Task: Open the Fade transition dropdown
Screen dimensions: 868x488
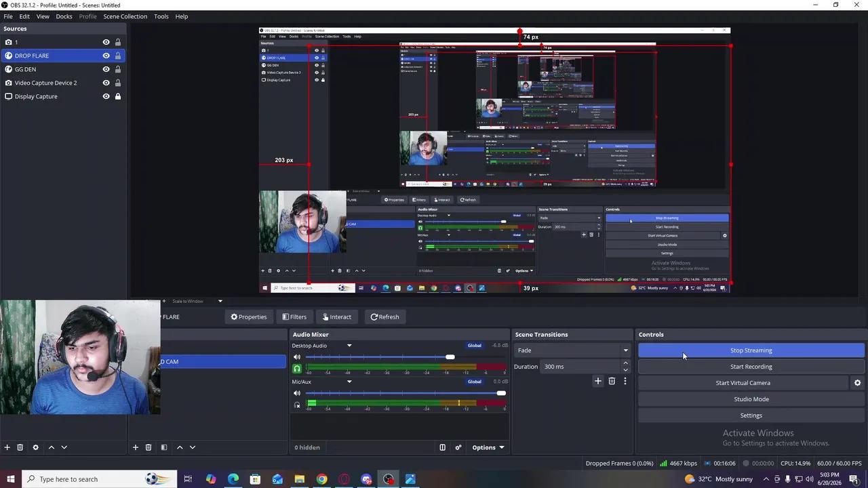Action: (x=572, y=350)
